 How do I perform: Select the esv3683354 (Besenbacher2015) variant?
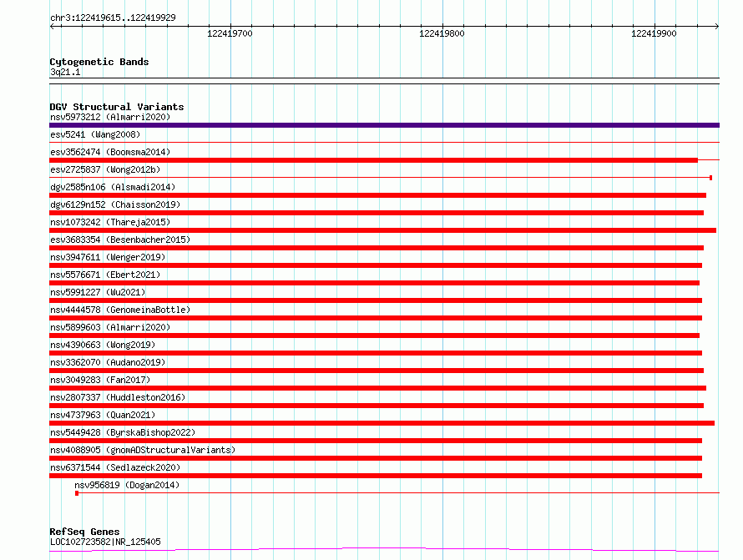pos(120,240)
